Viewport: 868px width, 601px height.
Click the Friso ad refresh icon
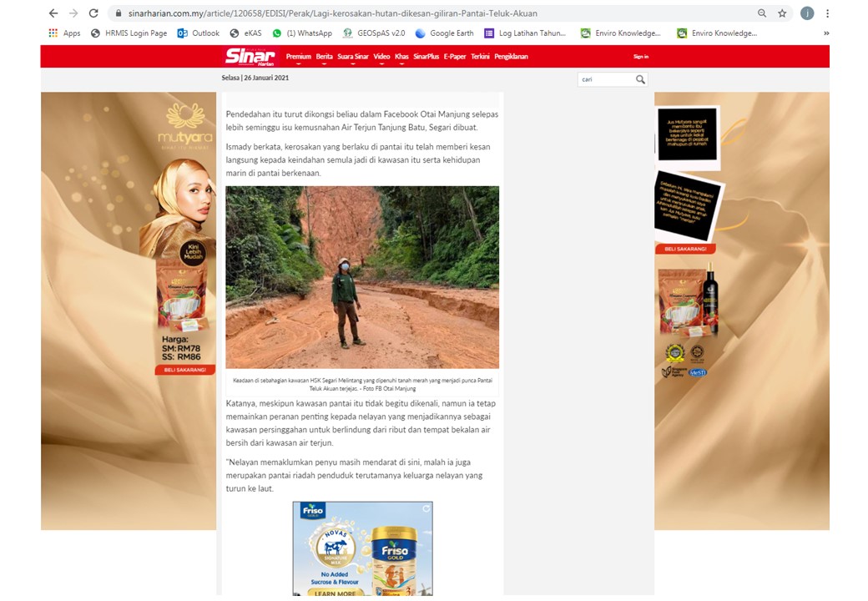pyautogui.click(x=426, y=508)
